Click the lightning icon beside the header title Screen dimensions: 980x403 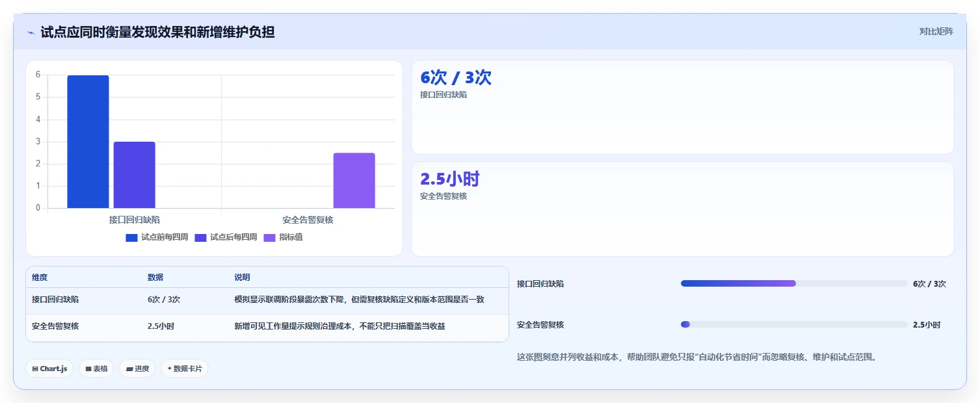click(x=31, y=32)
